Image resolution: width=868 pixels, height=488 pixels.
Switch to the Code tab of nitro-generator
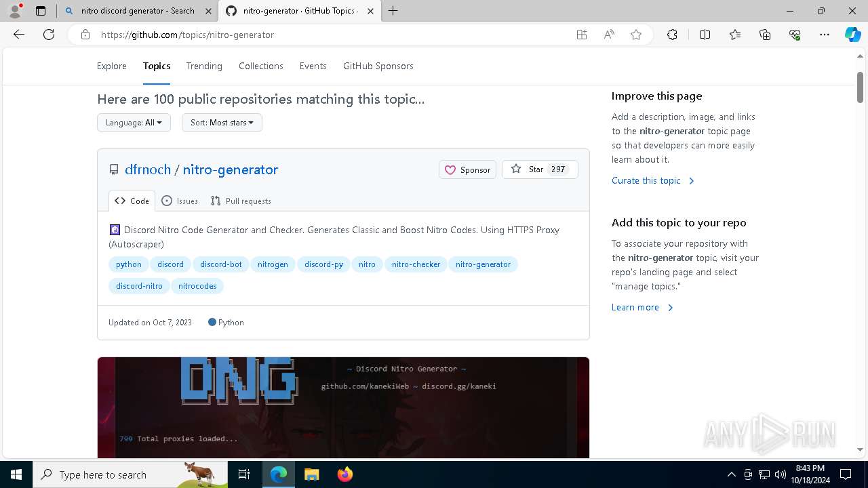[132, 201]
